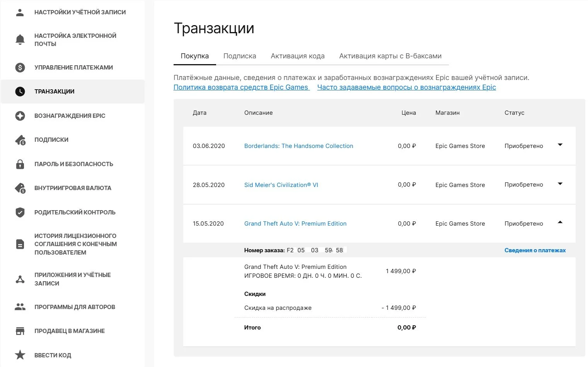Viewport: 588px width, 367px height.
Task: Click the transactions clock icon
Action: pos(20,92)
